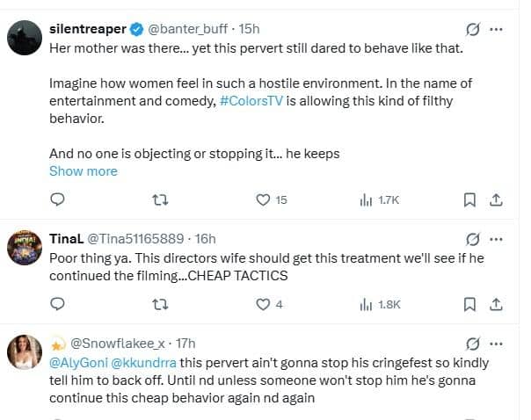The width and height of the screenshot is (531, 420).
Task: Share silentreaper's tweet
Action: tap(496, 199)
